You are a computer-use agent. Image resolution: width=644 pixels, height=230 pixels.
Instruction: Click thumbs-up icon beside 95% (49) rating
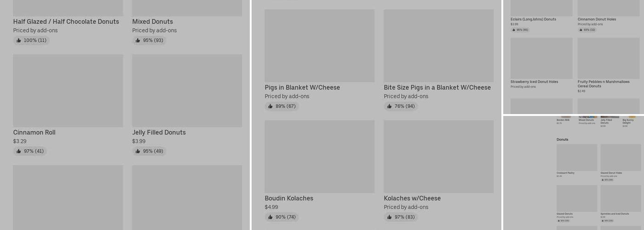click(x=138, y=151)
